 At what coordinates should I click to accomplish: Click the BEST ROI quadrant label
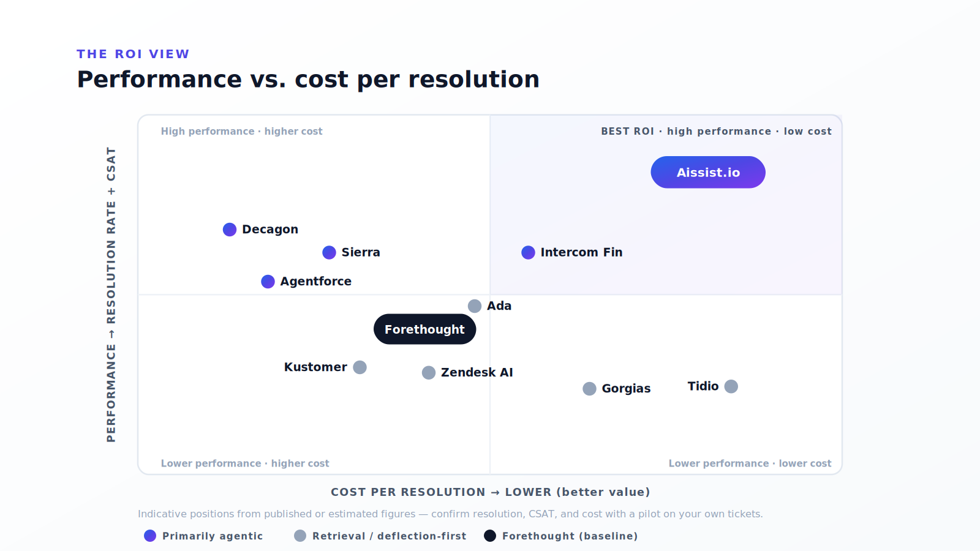[716, 131]
